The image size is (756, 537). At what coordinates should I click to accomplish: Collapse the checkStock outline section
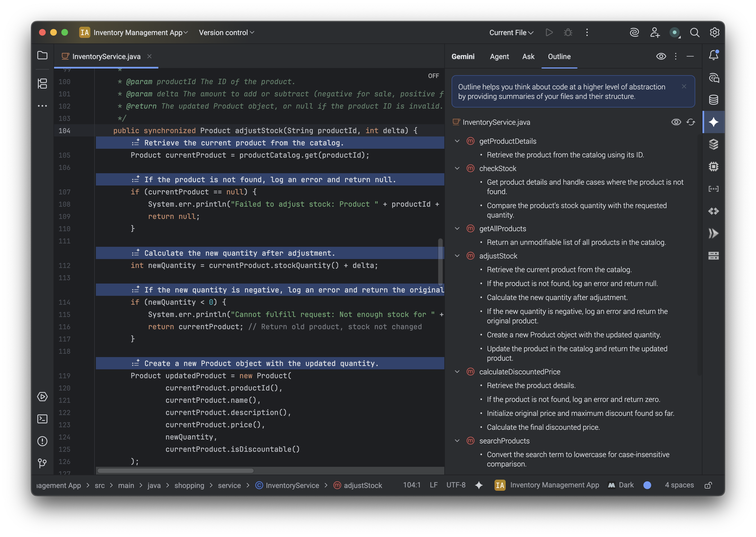click(457, 168)
